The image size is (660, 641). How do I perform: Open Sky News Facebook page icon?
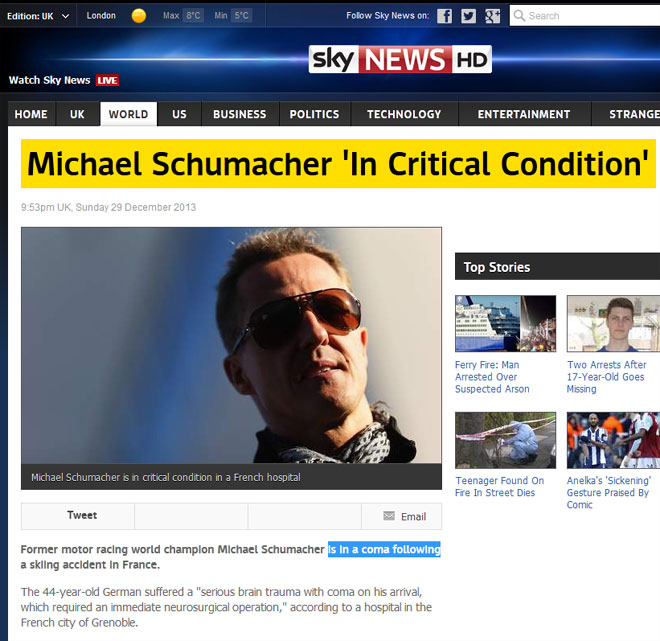pos(444,16)
